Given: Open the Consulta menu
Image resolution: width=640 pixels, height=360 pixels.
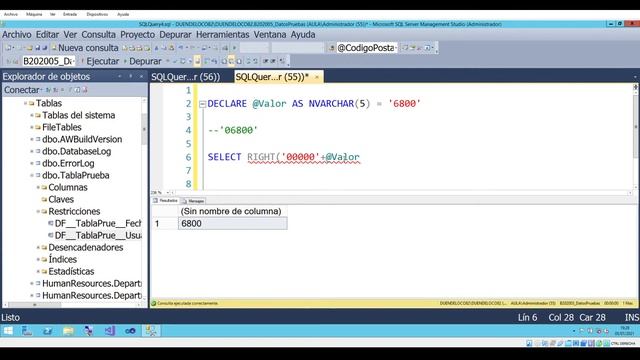Looking at the screenshot, I should pyautogui.click(x=98, y=35).
